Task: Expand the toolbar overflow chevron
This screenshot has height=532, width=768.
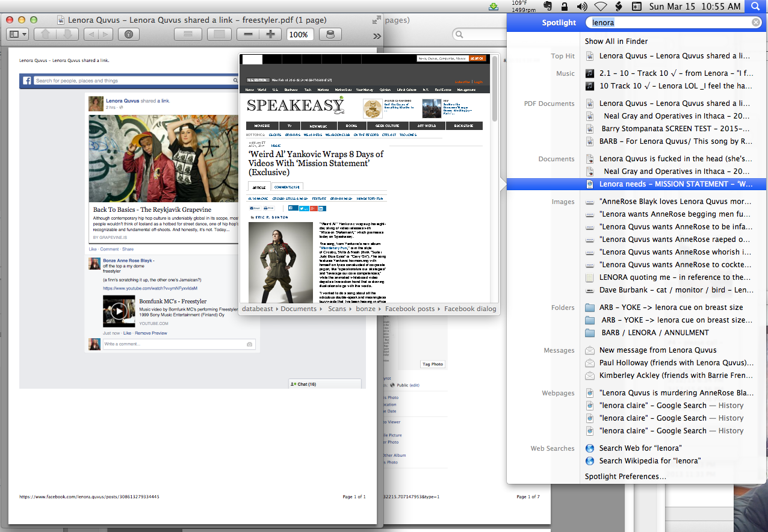Action: (x=377, y=36)
